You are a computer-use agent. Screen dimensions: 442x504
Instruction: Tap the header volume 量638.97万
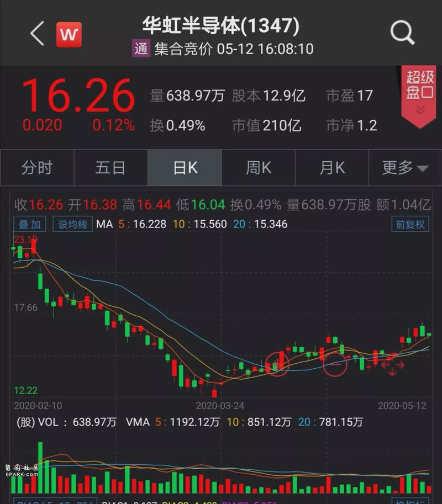tap(187, 96)
